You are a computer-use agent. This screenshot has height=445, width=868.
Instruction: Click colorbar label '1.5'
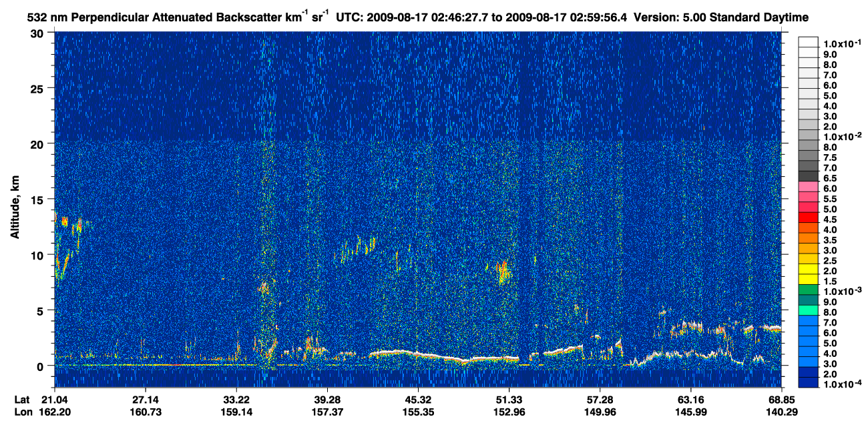(830, 281)
